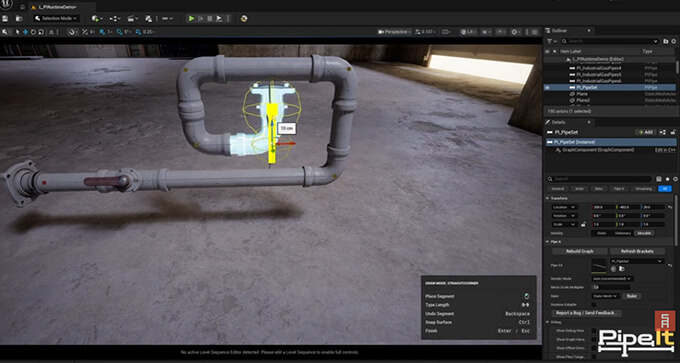Click the green Play button in the toolbar

[191, 19]
